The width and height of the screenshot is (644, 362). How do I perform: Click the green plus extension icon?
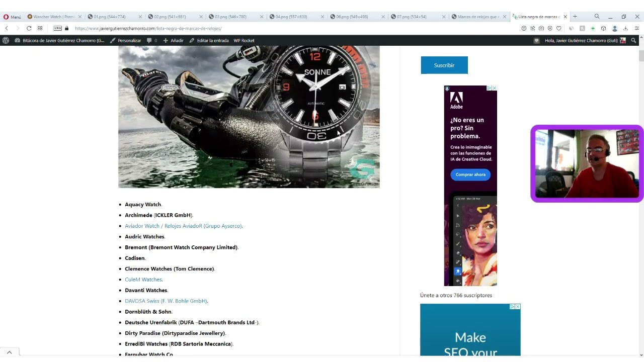[x=593, y=28]
